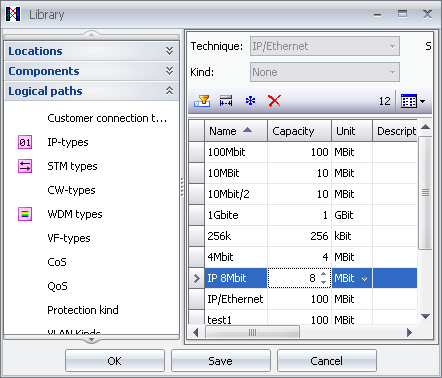Click the Cancel button
Screen dimensions: 442x378
(327, 361)
